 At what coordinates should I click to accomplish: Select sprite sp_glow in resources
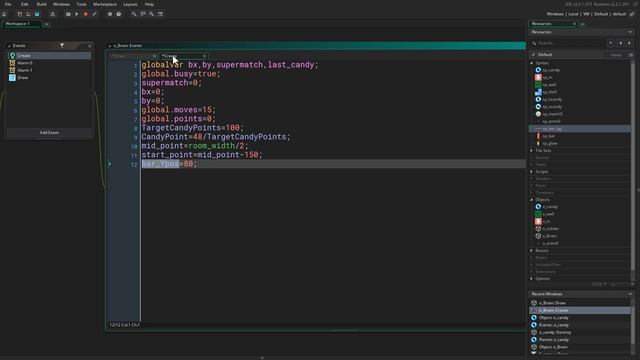point(550,143)
